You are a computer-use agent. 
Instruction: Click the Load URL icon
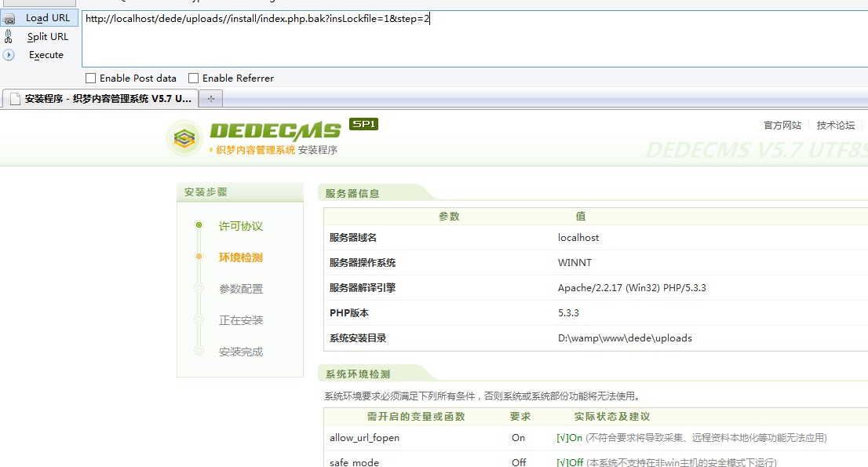pyautogui.click(x=9, y=19)
